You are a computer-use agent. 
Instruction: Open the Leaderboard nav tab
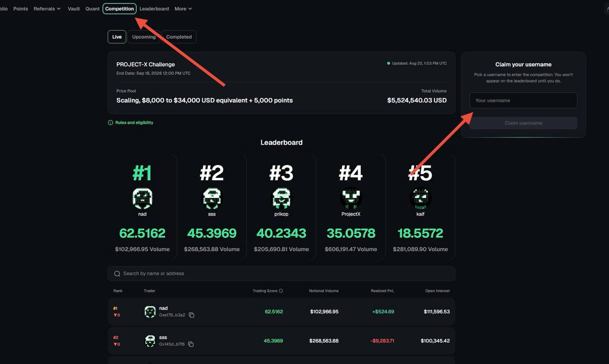tap(154, 9)
